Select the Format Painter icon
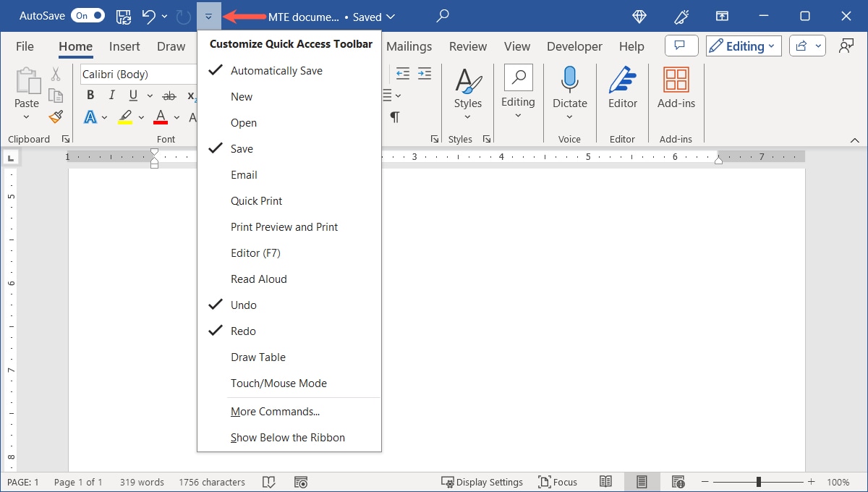The width and height of the screenshot is (868, 492). (56, 116)
